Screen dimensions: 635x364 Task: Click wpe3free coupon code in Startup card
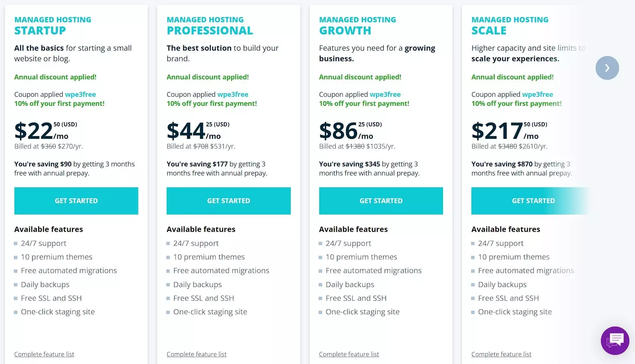click(x=81, y=95)
